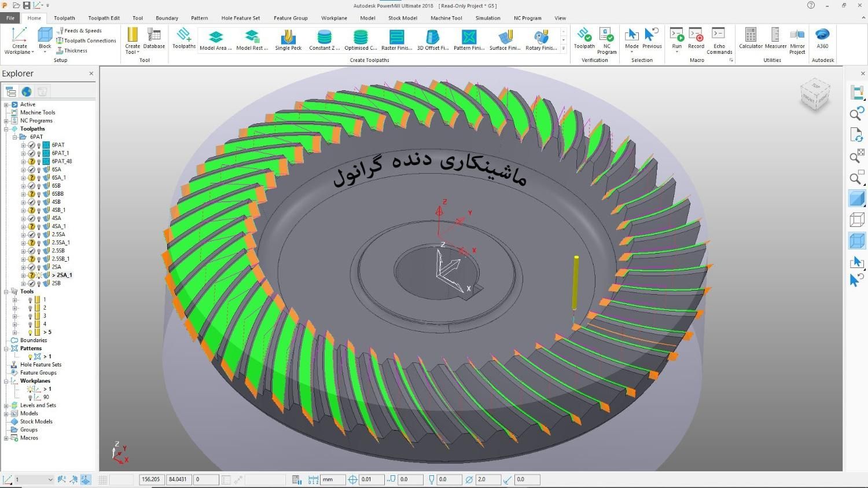This screenshot has height=488, width=868.
Task: Switch to the Simulation ribbon tab
Action: tap(487, 18)
